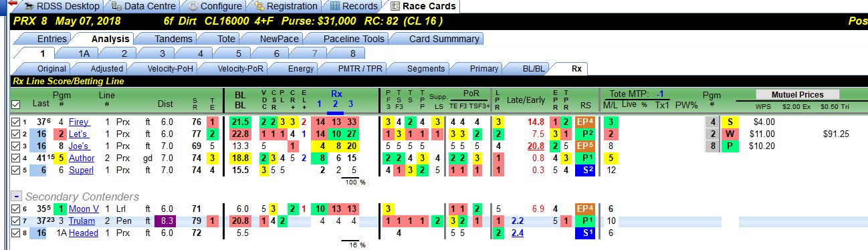Uncheck the checkbox for row 2 Let's
This screenshot has width=868, height=250.
click(16, 134)
